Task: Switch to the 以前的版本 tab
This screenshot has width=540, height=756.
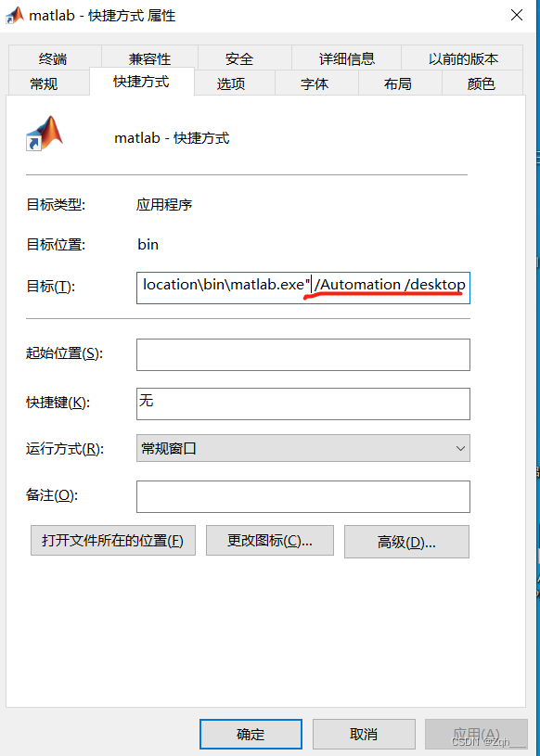Action: 463,58
